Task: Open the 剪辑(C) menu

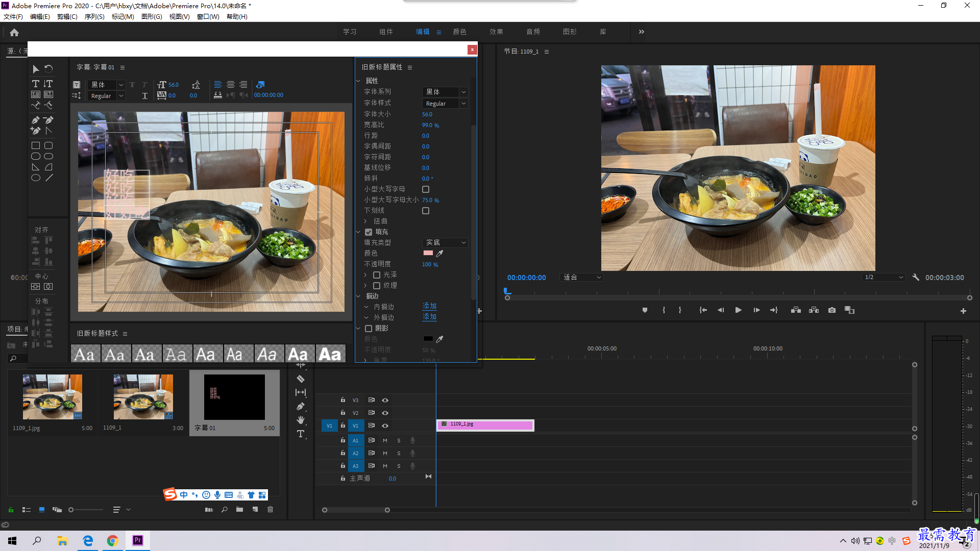Action: pyautogui.click(x=67, y=17)
